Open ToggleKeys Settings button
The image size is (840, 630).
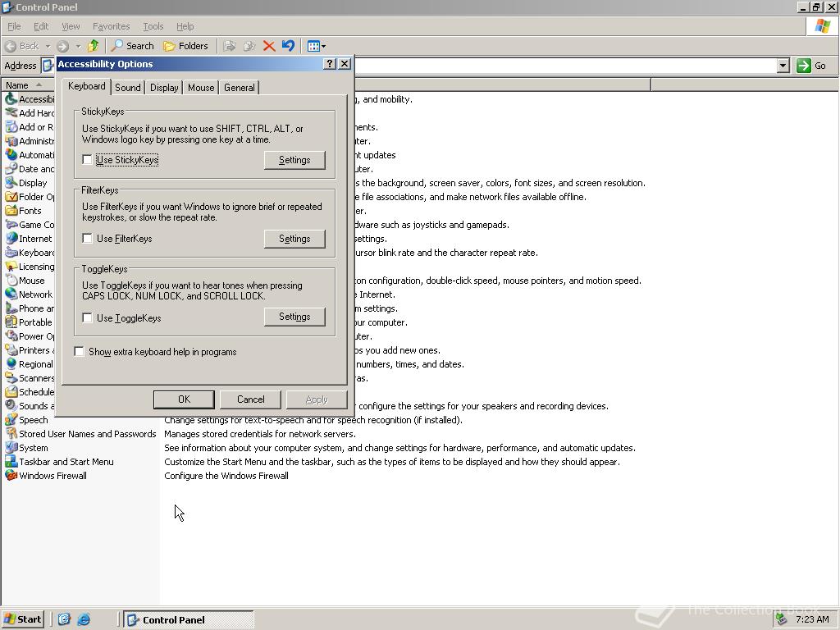(294, 317)
